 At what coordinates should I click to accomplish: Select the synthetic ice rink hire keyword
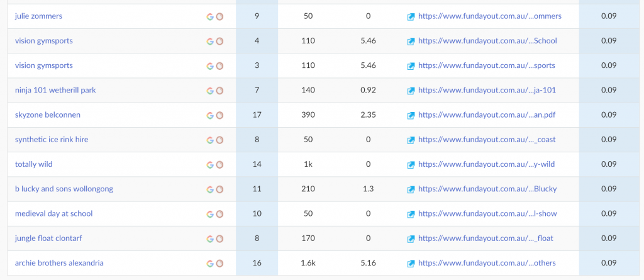pyautogui.click(x=52, y=140)
